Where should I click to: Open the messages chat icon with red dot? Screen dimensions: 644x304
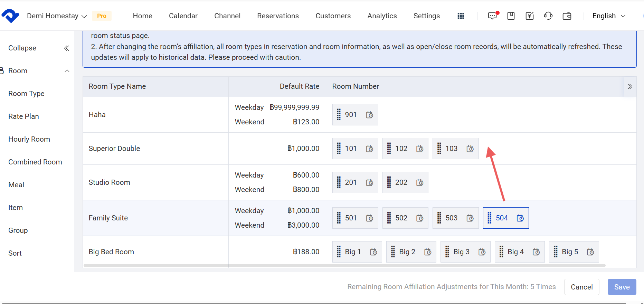[x=492, y=16]
